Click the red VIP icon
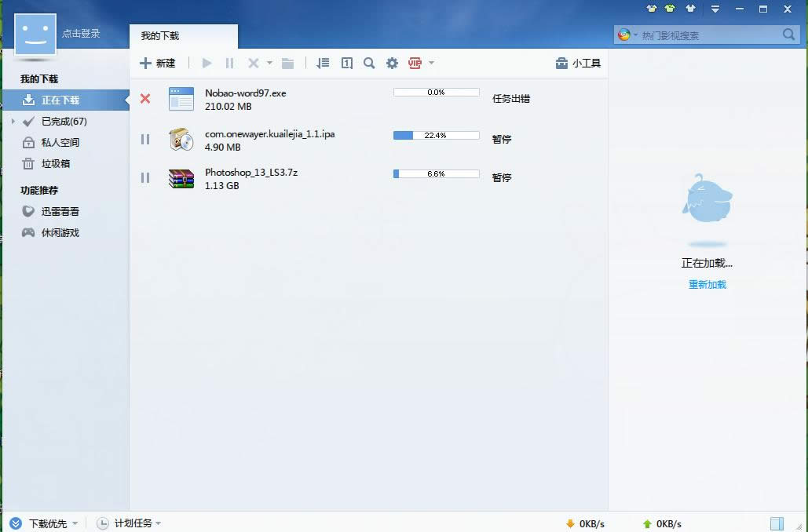Screen dimensions: 808x532 (x=415, y=63)
